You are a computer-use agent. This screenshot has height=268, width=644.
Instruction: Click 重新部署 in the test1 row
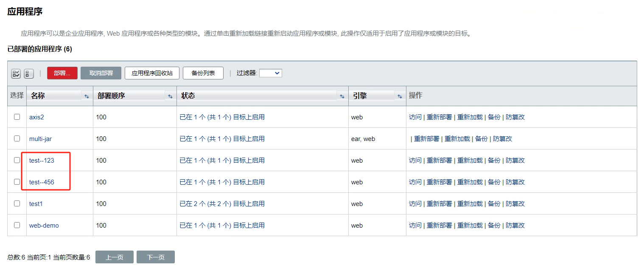439,204
